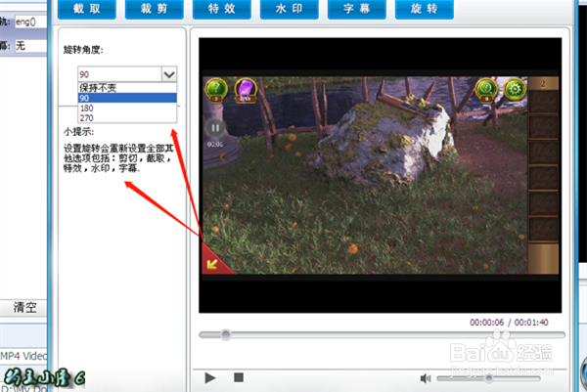Click the 00:00:06 / 00:01:40 time readout
The width and height of the screenshot is (587, 392).
(509, 323)
